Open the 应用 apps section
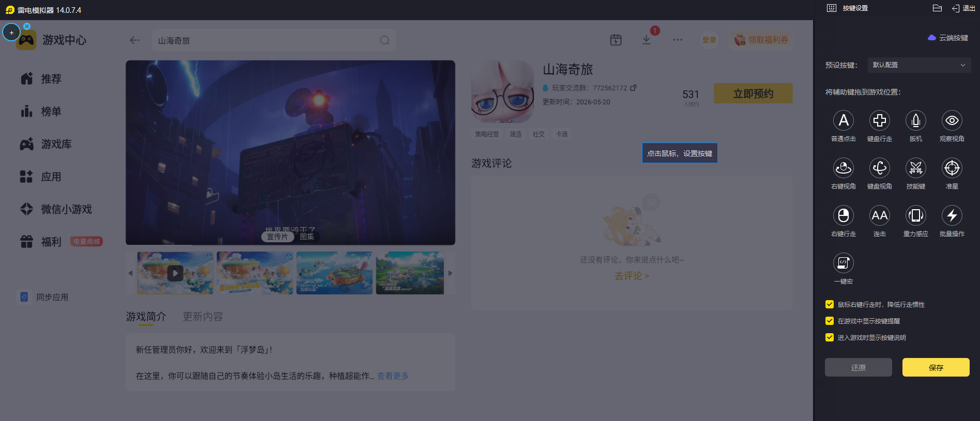 (41, 177)
